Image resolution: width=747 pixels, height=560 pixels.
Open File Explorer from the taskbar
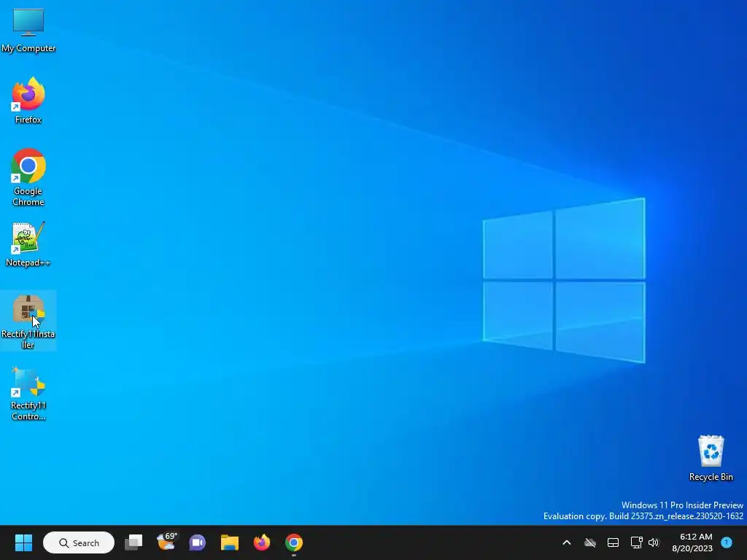(230, 542)
